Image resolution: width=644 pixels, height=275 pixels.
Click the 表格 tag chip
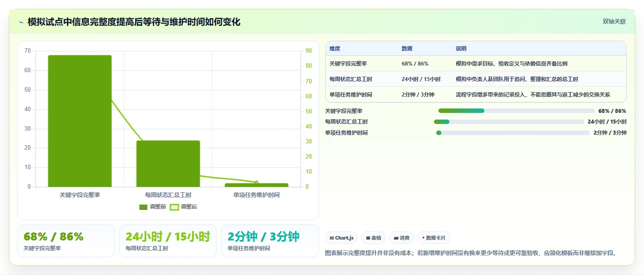374,238
